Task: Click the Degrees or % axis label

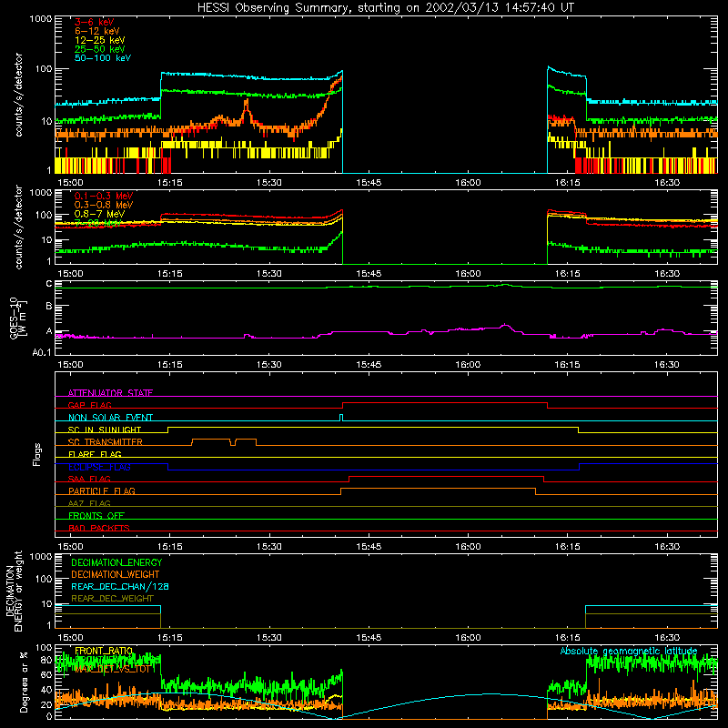Action: [x=24, y=682]
